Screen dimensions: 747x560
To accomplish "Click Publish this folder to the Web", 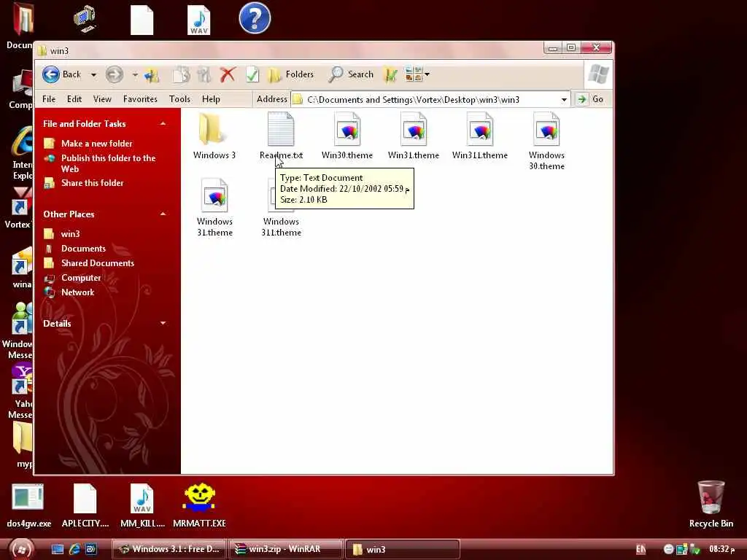I will (x=108, y=163).
